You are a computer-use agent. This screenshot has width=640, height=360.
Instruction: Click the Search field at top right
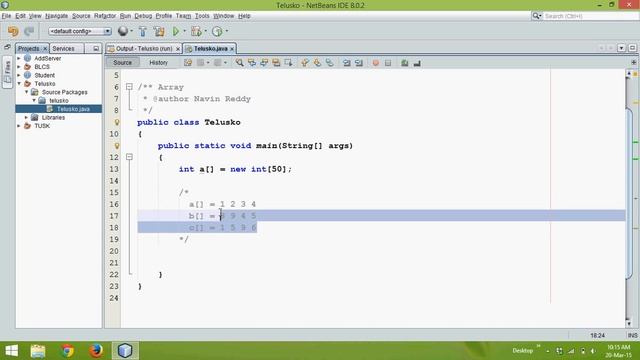click(x=590, y=16)
